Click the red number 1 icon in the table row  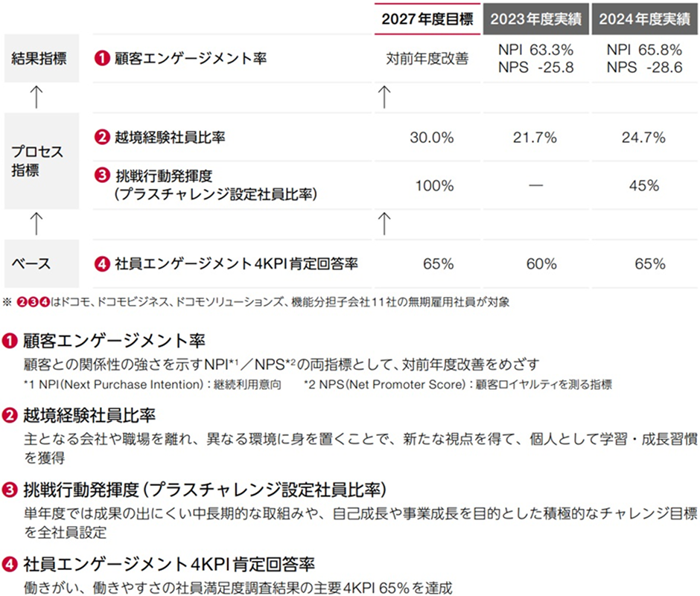[103, 58]
